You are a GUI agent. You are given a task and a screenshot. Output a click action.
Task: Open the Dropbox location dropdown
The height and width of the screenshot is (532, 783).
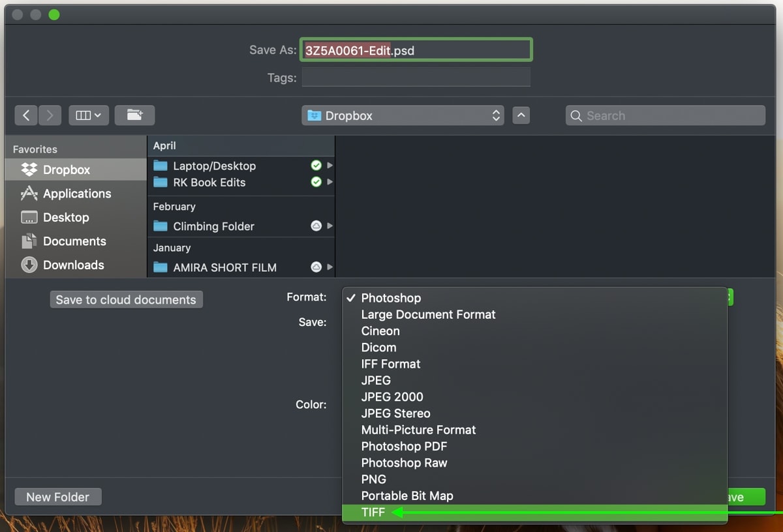tap(402, 115)
